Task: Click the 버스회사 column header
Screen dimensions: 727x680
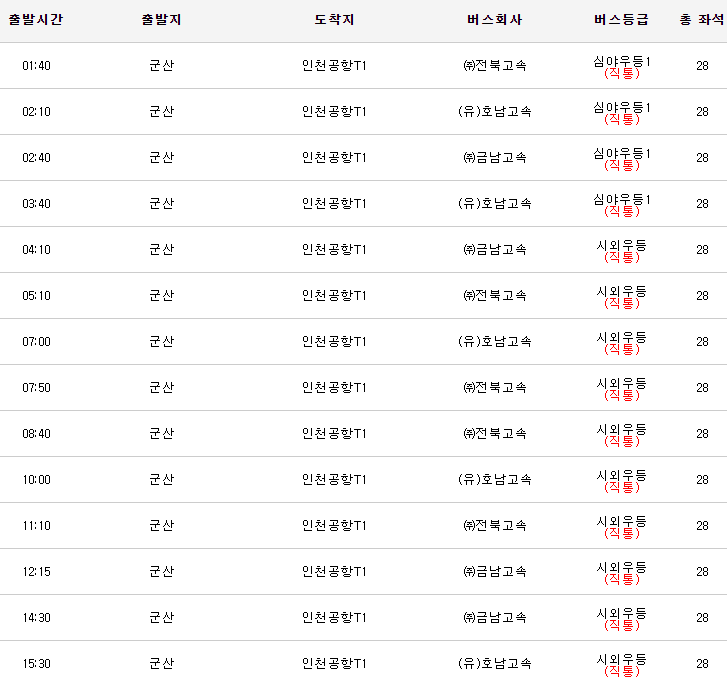Action: coord(495,19)
